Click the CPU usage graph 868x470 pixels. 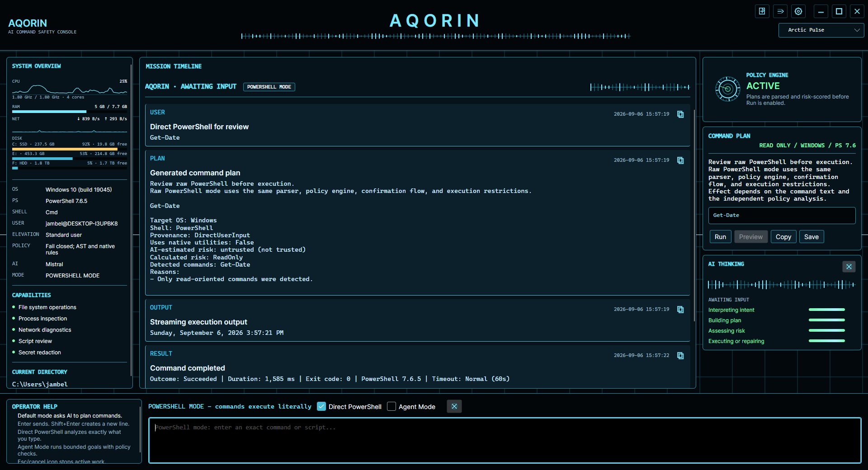pos(70,89)
